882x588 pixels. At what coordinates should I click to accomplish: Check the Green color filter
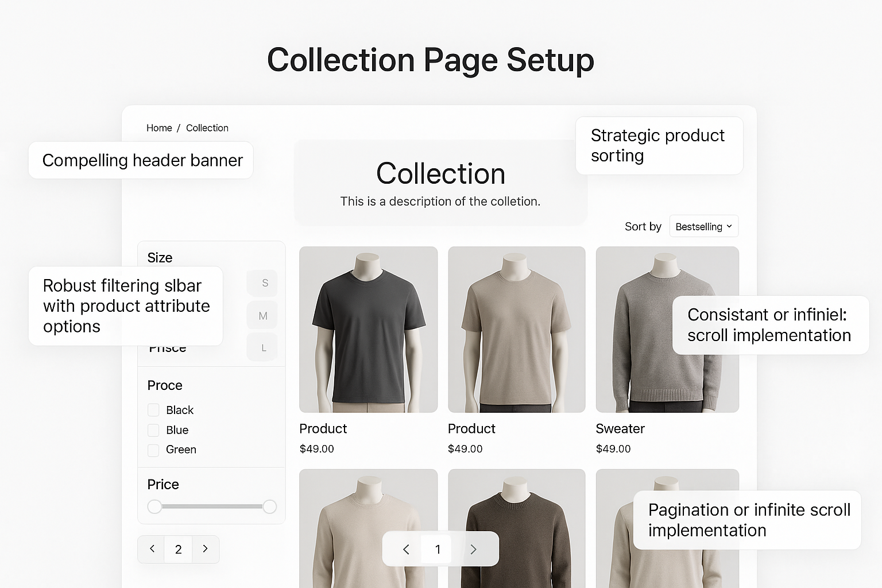click(153, 450)
